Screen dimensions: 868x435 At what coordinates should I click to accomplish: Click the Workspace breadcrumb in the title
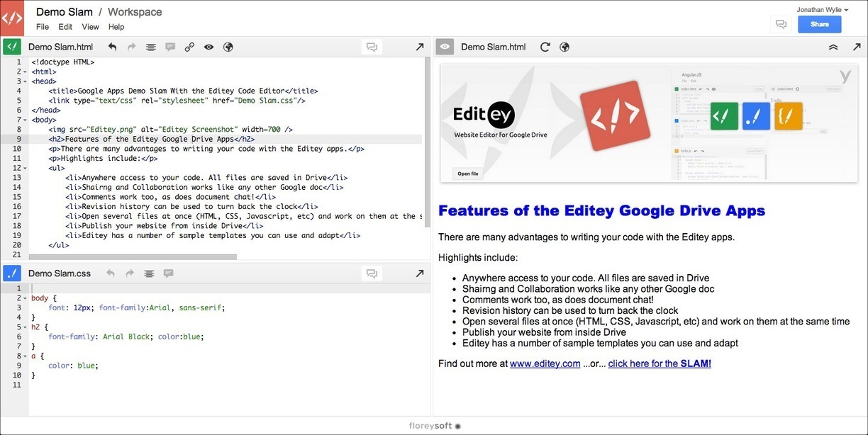pyautogui.click(x=135, y=11)
